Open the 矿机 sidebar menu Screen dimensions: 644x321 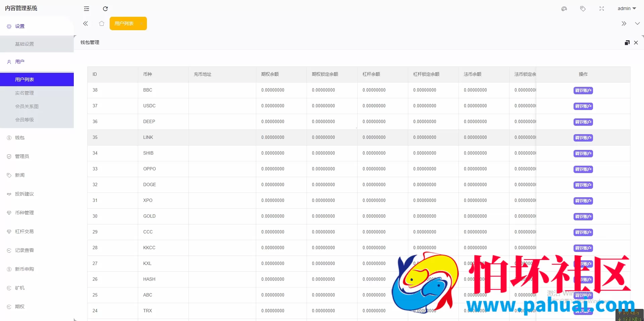pos(37,288)
